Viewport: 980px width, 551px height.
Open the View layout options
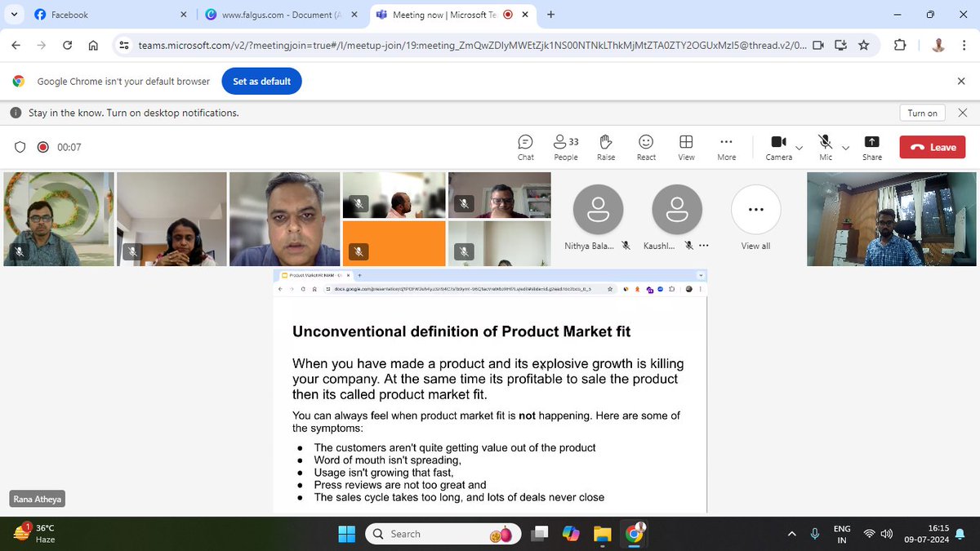686,147
